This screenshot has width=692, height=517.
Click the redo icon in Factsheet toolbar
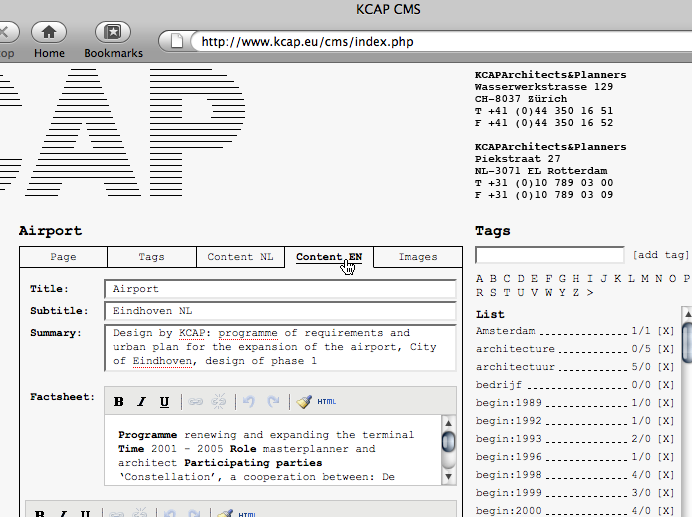point(272,402)
